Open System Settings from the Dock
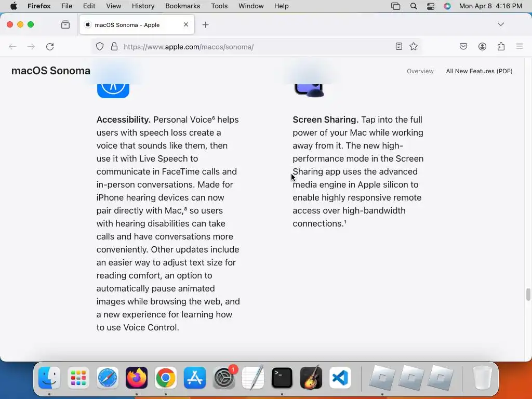The height and width of the screenshot is (399, 532). pyautogui.click(x=224, y=378)
